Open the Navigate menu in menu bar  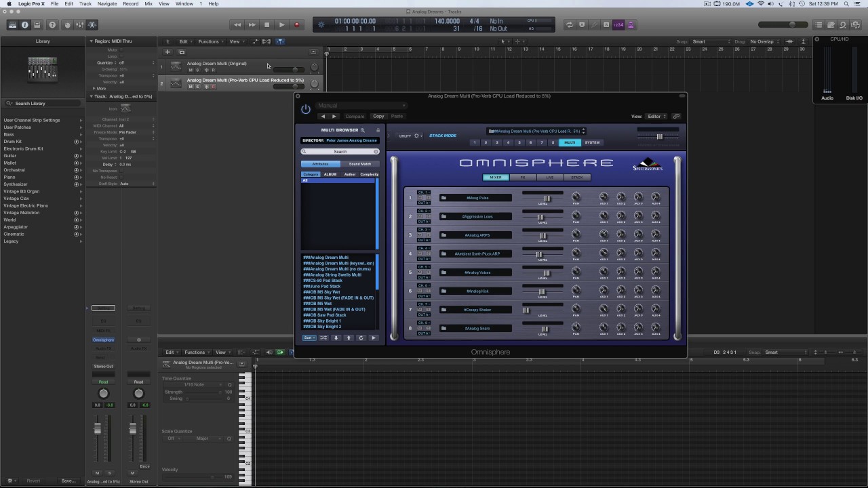tap(106, 3)
